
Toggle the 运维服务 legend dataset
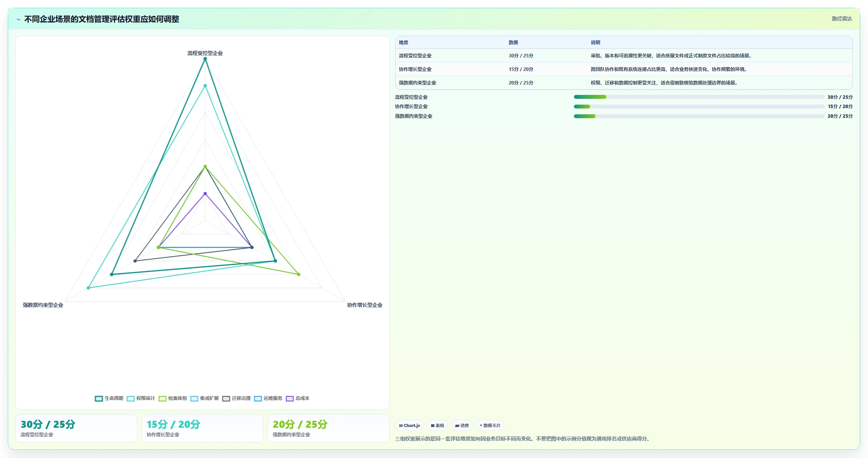click(268, 398)
